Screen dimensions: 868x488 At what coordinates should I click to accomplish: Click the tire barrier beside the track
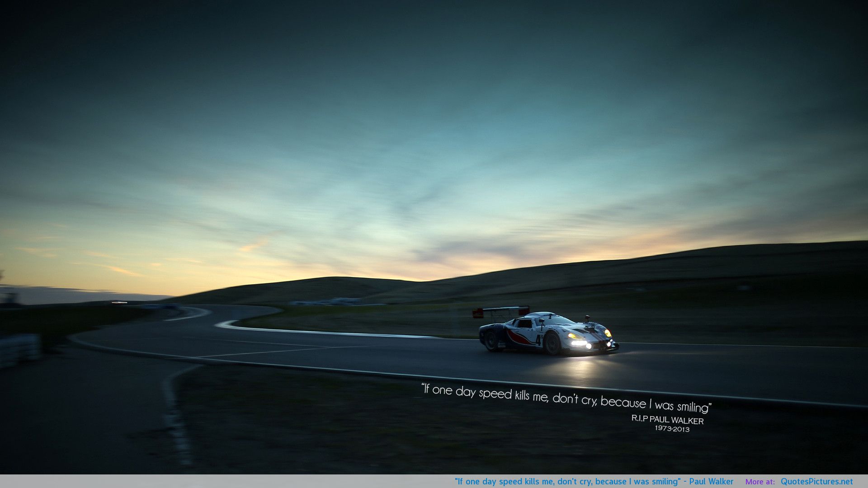20,349
